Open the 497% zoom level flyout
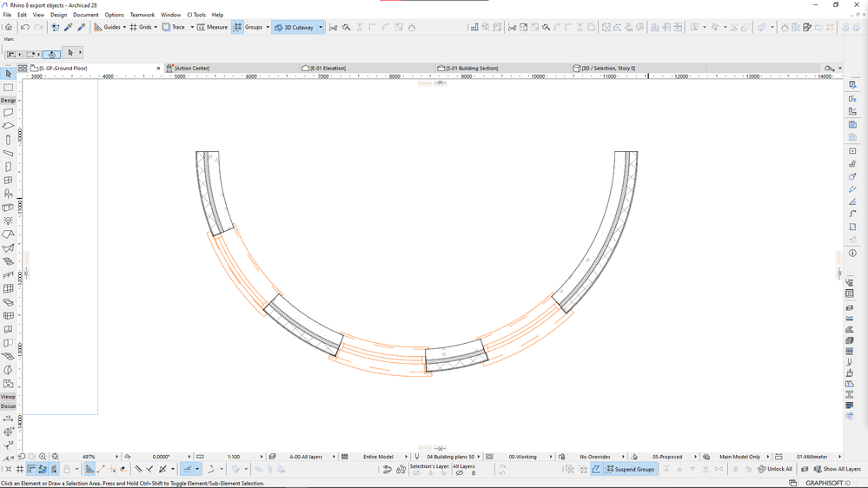The image size is (868, 488). coord(116,457)
